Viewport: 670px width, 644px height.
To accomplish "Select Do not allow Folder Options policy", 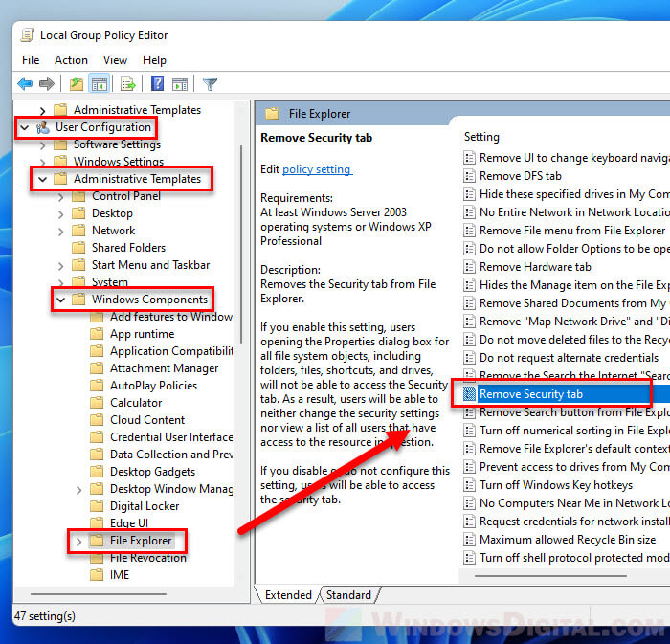I will tap(567, 249).
